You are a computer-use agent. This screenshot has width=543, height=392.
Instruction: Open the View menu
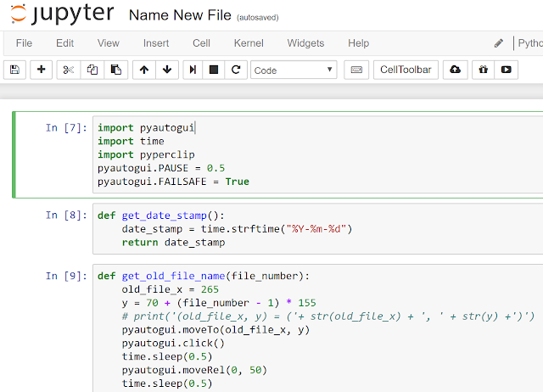(108, 43)
